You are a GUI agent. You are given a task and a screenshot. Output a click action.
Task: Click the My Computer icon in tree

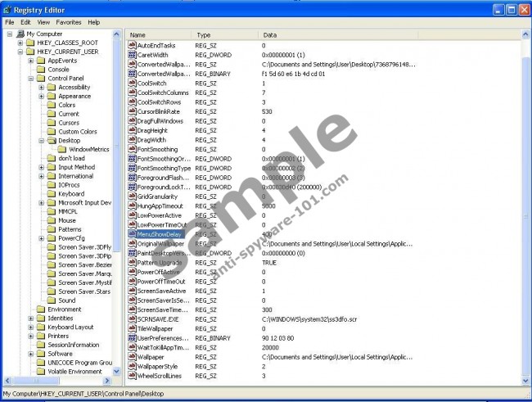[18, 34]
